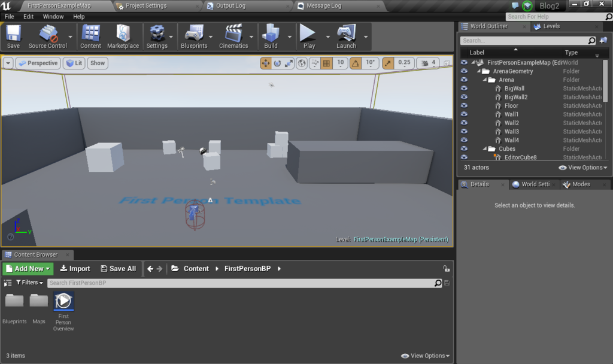Click Save All in Content Browser
The width and height of the screenshot is (613, 364).
[118, 269]
